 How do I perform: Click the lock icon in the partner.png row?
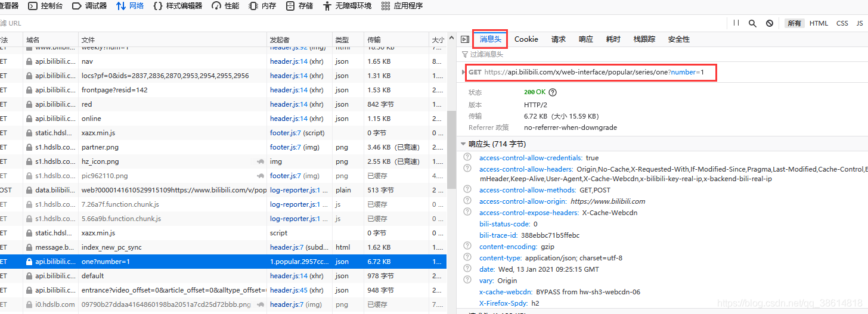pyautogui.click(x=29, y=147)
